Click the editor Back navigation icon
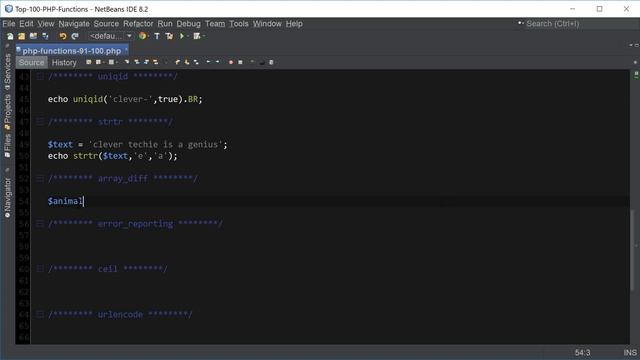The height and width of the screenshot is (360, 640). click(x=98, y=62)
